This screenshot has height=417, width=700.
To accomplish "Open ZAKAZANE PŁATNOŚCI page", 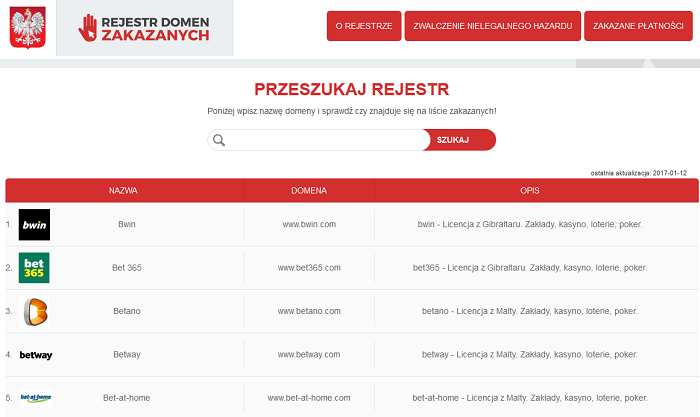I will click(x=638, y=26).
